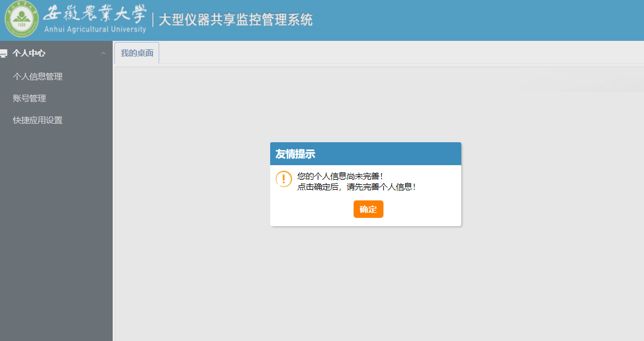Click the text 请先完善个人信息 in the dialog

381,187
